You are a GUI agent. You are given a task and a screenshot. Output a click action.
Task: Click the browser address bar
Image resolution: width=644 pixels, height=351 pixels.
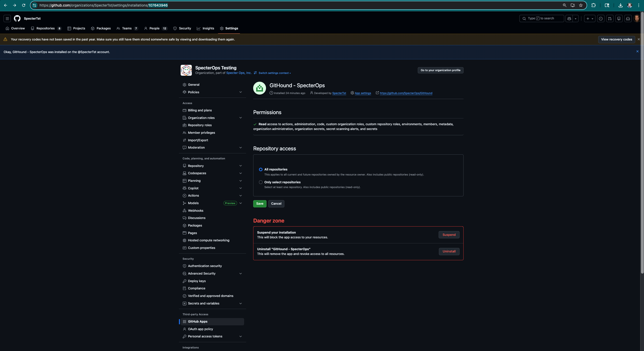coord(176,5)
